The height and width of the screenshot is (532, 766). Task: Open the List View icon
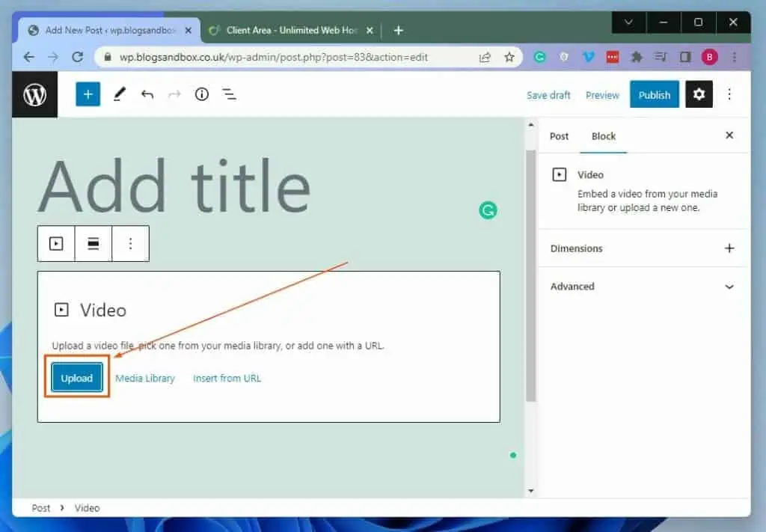point(228,94)
